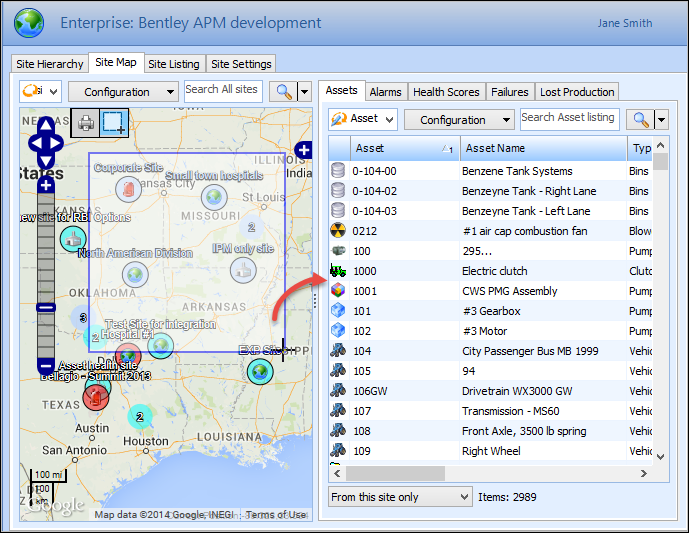689x533 pixels.
Task: Toggle the box selection tool on map
Action: point(114,124)
